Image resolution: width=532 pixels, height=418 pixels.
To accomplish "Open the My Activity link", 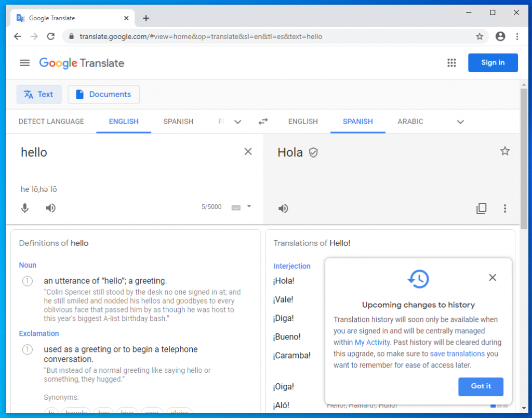I will tap(372, 342).
